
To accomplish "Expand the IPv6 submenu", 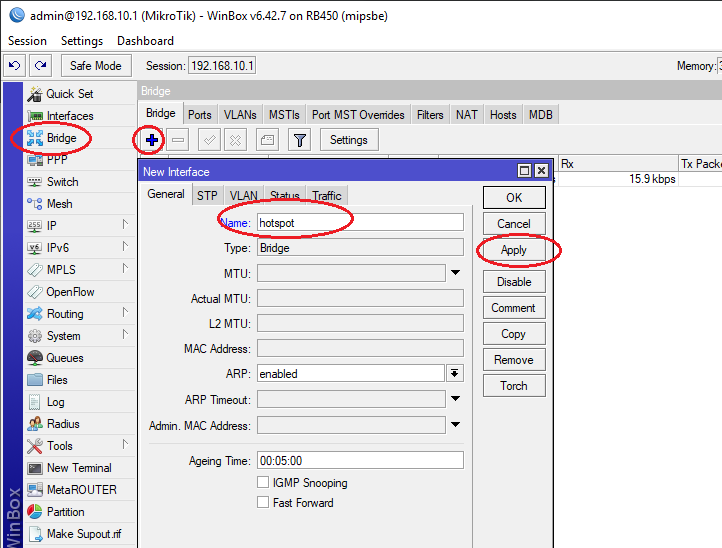I will tap(125, 246).
